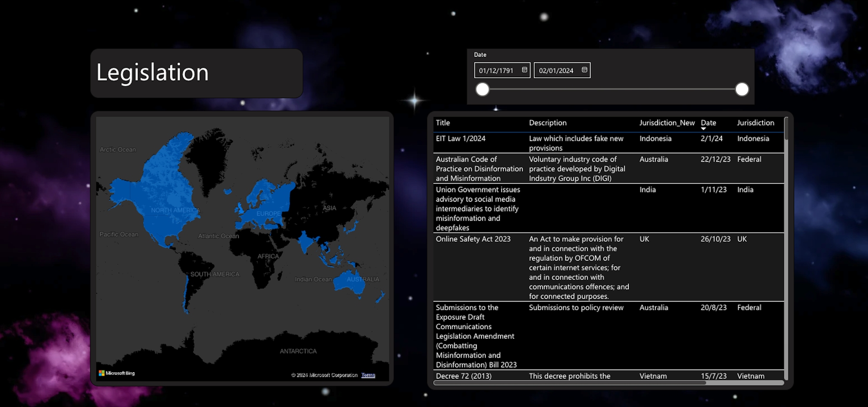Click the Date sort descending arrow indicator
Screen dimensions: 868x407
[704, 129]
